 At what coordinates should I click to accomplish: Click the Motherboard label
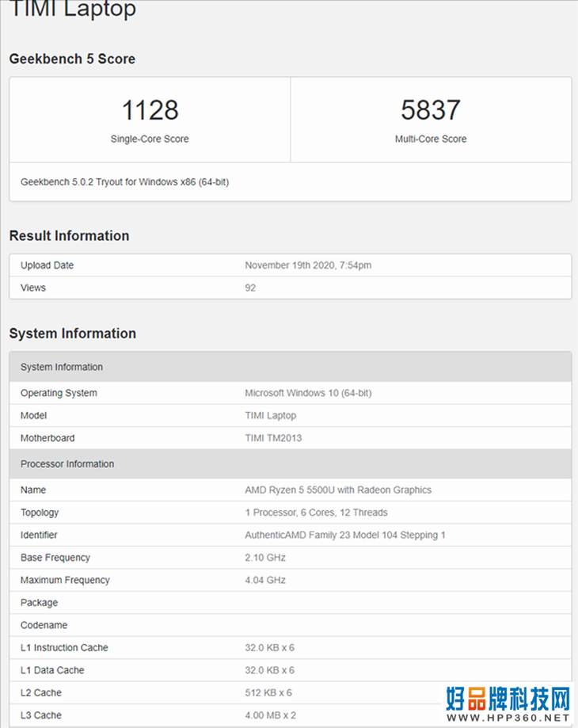point(48,438)
